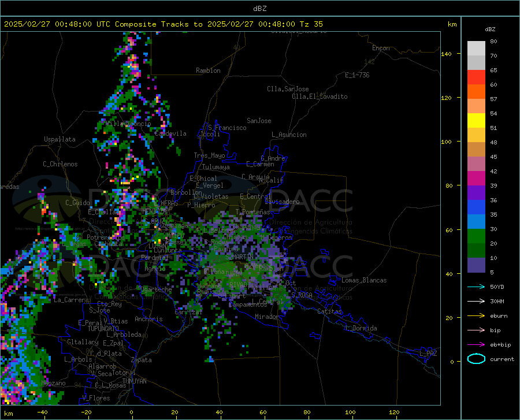The height and width of the screenshot is (420, 520).
Task: Select the dark orange 57-60 dBZ swatch
Action: (476, 92)
